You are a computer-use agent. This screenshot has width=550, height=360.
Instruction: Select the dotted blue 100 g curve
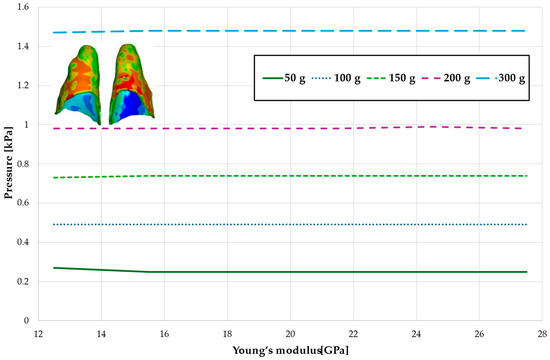pyautogui.click(x=290, y=225)
